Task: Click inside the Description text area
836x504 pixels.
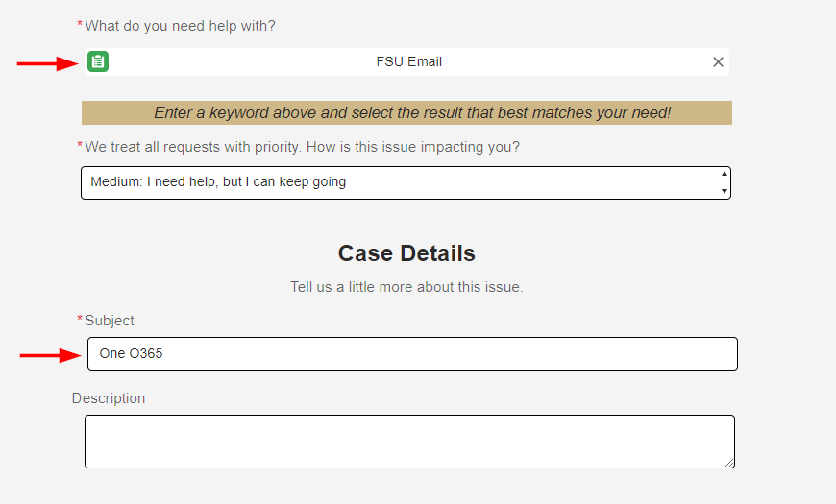Action: (x=409, y=441)
